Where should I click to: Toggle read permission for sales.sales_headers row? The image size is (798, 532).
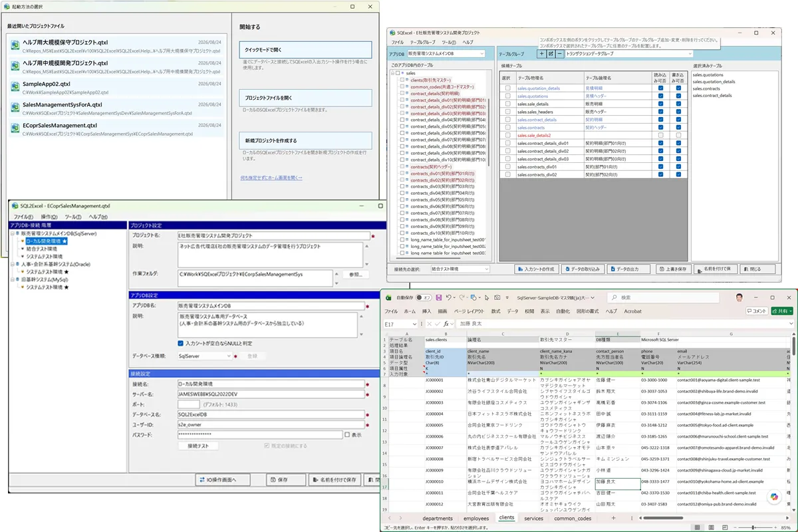[x=660, y=112]
